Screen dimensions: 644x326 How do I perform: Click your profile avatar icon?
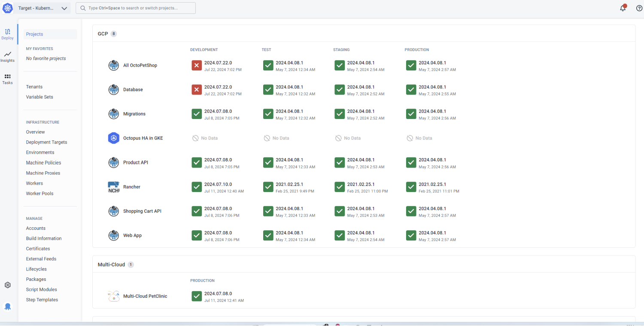[8, 306]
